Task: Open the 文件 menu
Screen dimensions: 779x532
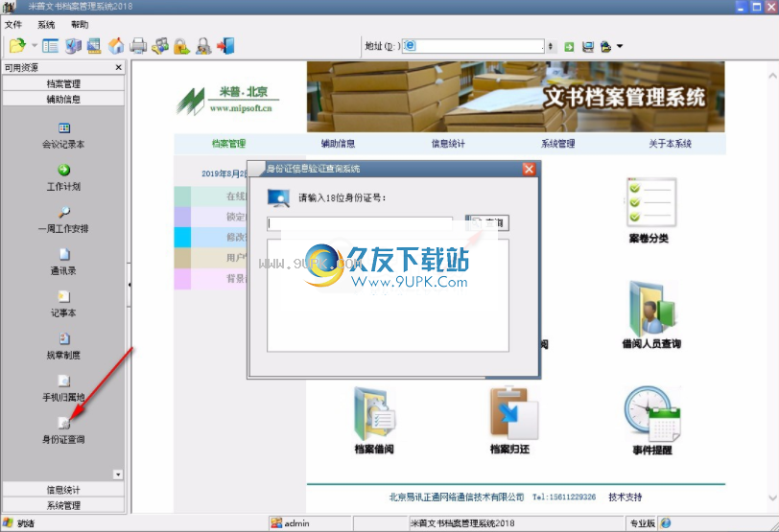Action: 13,24
